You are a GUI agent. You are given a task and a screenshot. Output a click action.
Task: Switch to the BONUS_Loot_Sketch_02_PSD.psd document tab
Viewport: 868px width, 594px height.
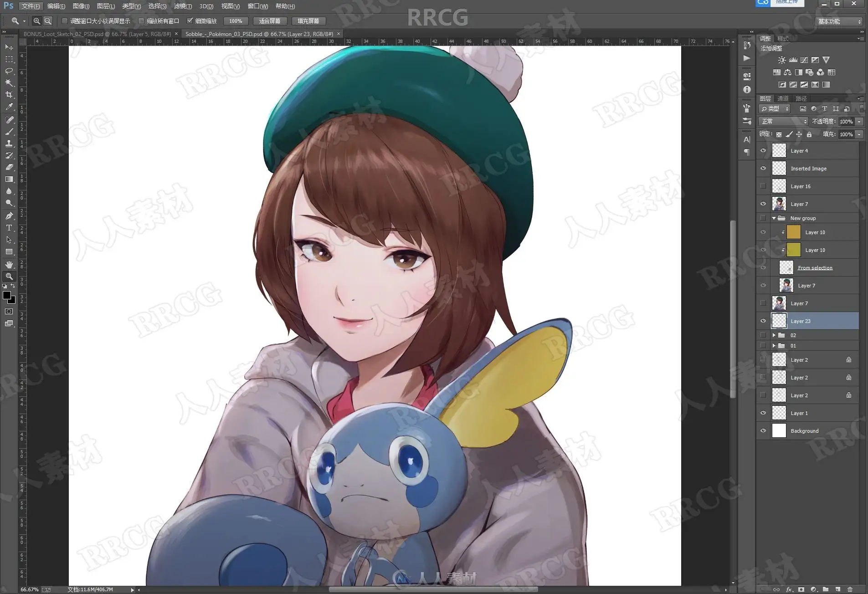point(97,34)
